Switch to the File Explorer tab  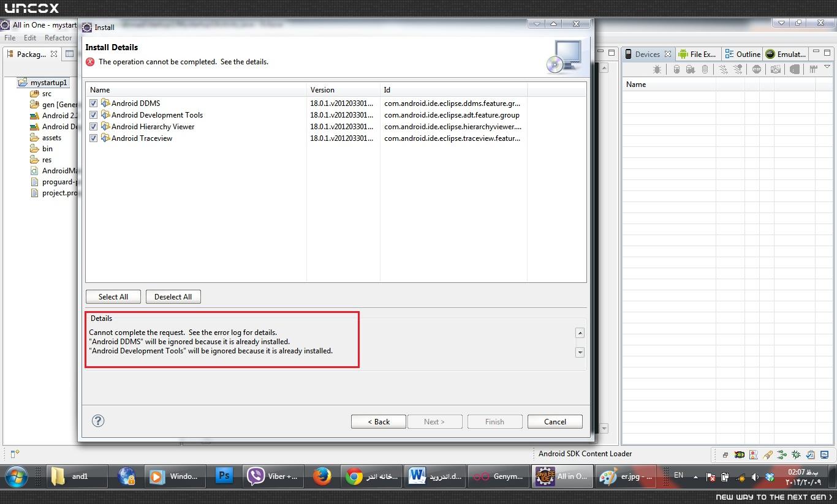click(697, 55)
